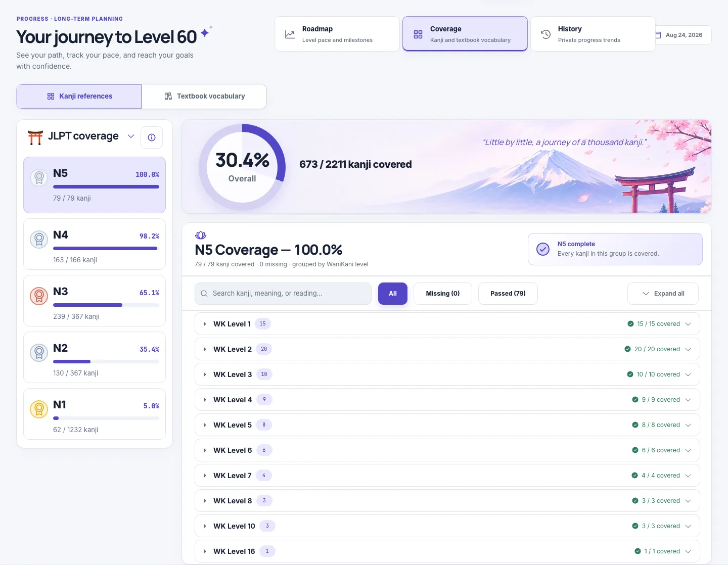Image resolution: width=728 pixels, height=565 pixels.
Task: Click the History clock icon
Action: pos(545,34)
